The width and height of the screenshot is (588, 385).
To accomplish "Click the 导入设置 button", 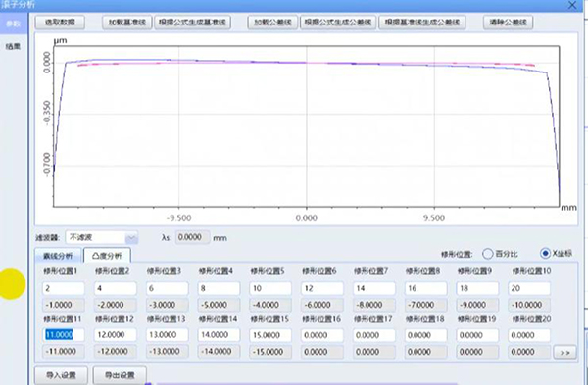I will click(x=61, y=375).
